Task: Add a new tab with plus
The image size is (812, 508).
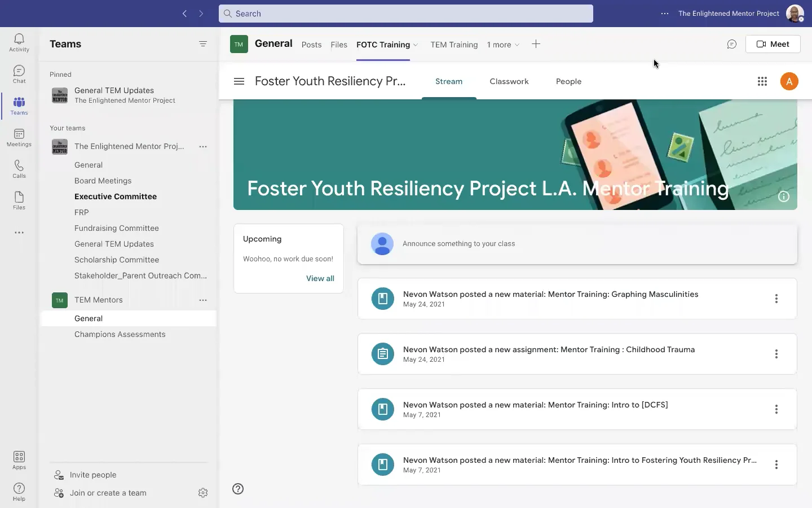Action: [536, 44]
